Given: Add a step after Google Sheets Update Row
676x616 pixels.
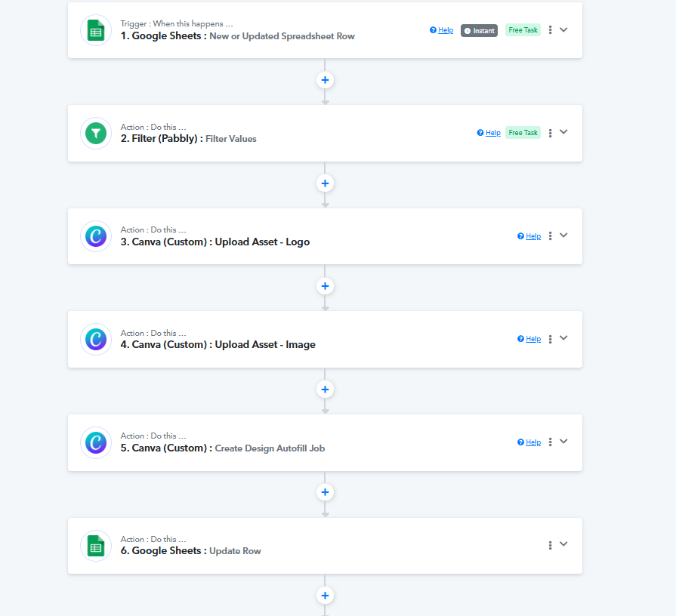Looking at the screenshot, I should pos(325,596).
